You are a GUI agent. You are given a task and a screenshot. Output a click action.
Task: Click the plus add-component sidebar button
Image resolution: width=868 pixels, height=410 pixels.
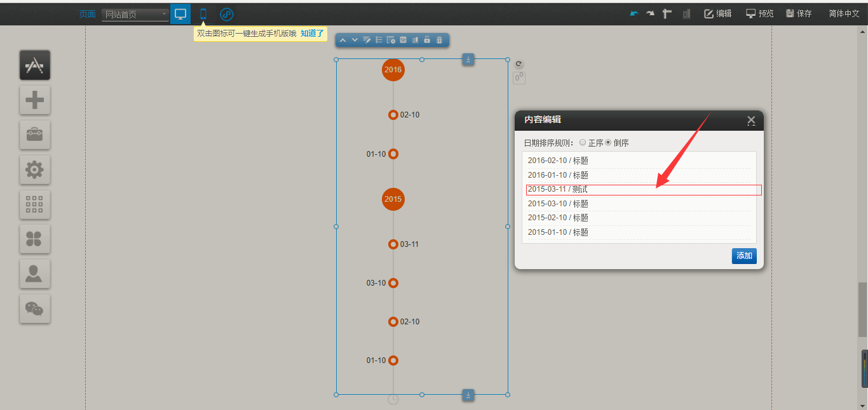35,100
